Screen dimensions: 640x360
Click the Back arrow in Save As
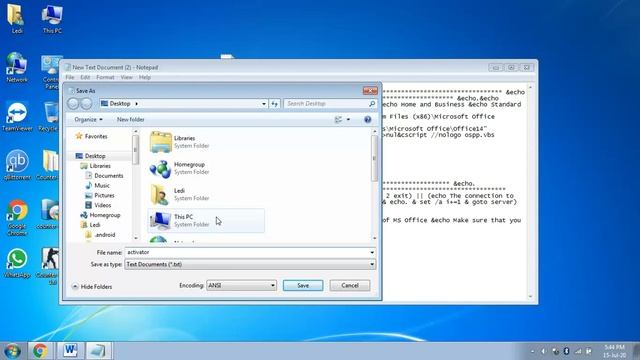tap(73, 104)
